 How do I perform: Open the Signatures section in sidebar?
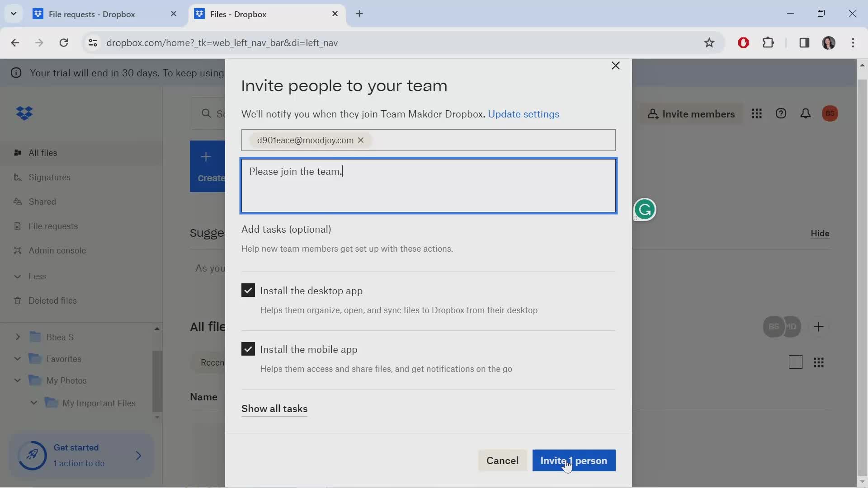click(x=49, y=177)
